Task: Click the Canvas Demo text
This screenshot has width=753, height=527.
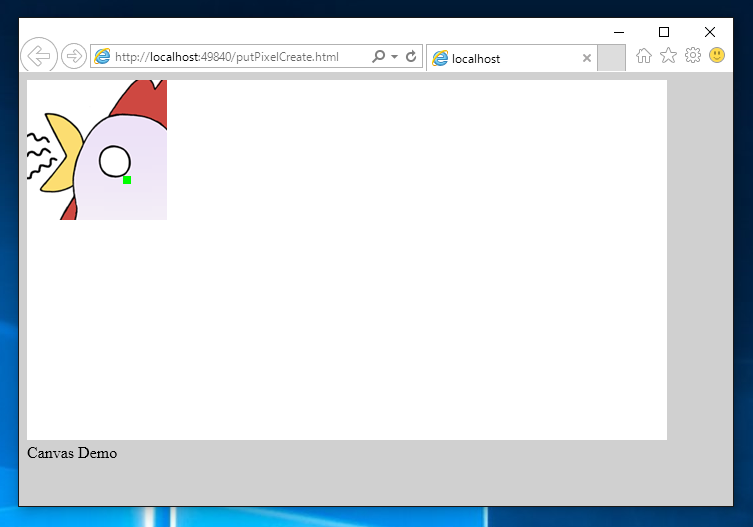Action: pyautogui.click(x=72, y=453)
